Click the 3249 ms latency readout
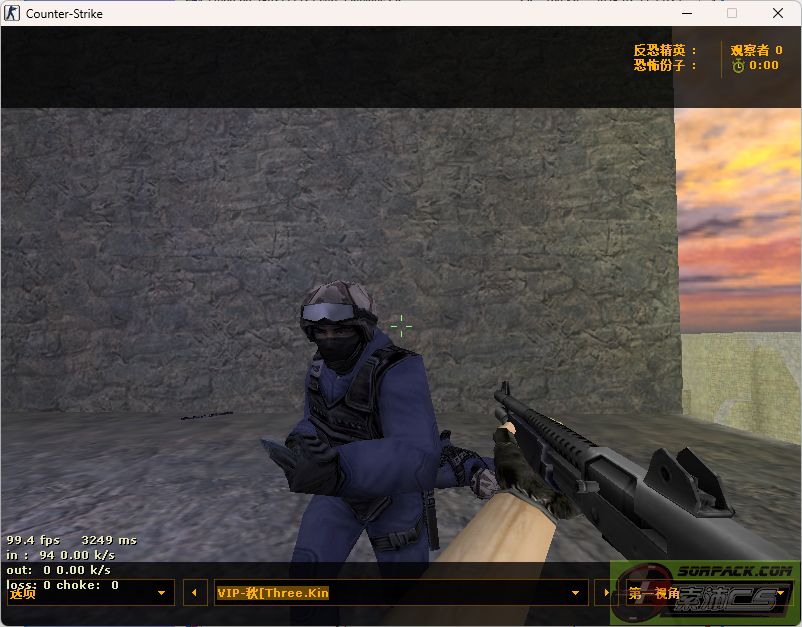The width and height of the screenshot is (802, 627). 109,540
